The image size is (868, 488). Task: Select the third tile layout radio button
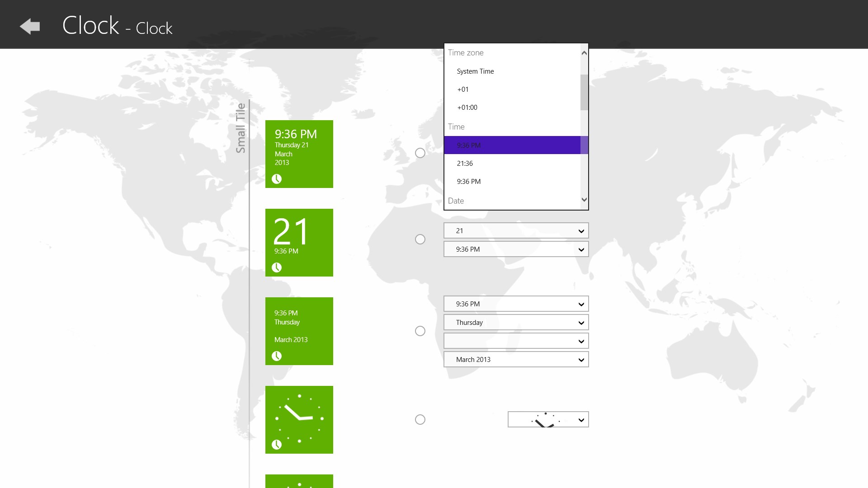pyautogui.click(x=420, y=331)
